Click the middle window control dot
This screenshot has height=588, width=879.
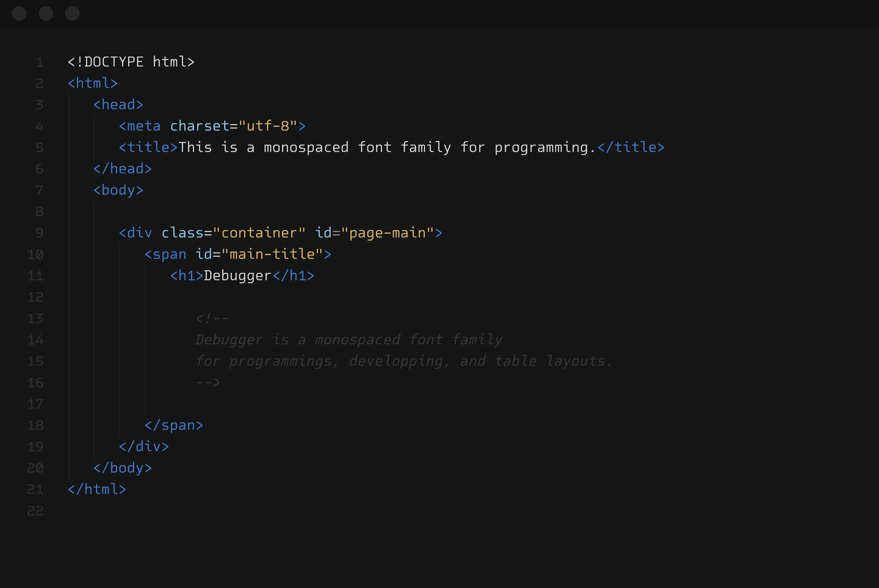coord(46,14)
